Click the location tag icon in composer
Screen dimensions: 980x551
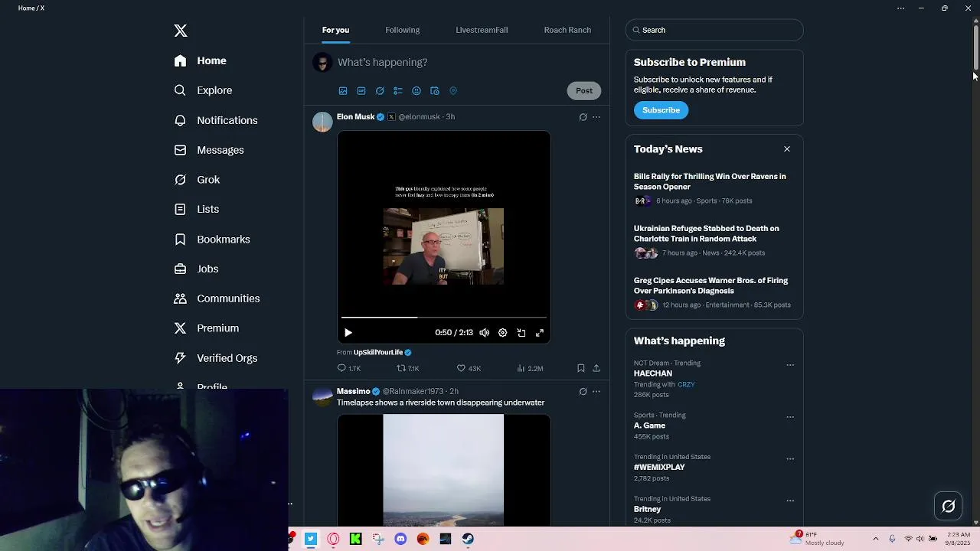point(453,91)
